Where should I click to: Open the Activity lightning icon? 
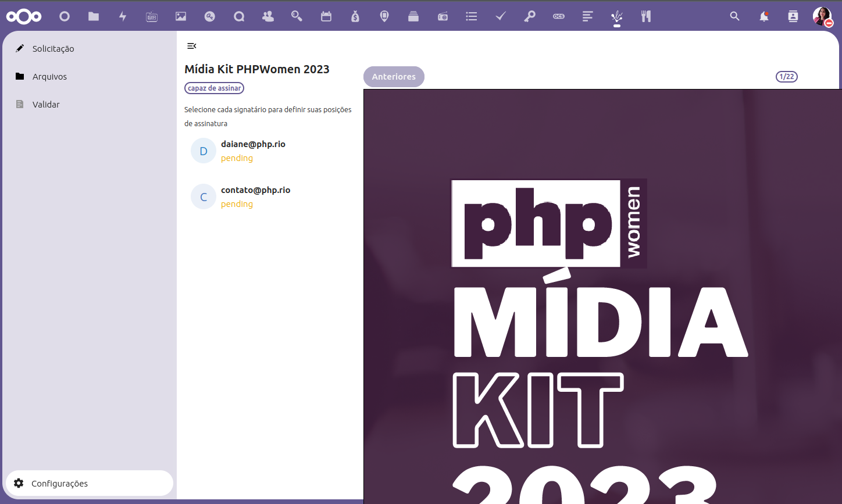(x=123, y=16)
